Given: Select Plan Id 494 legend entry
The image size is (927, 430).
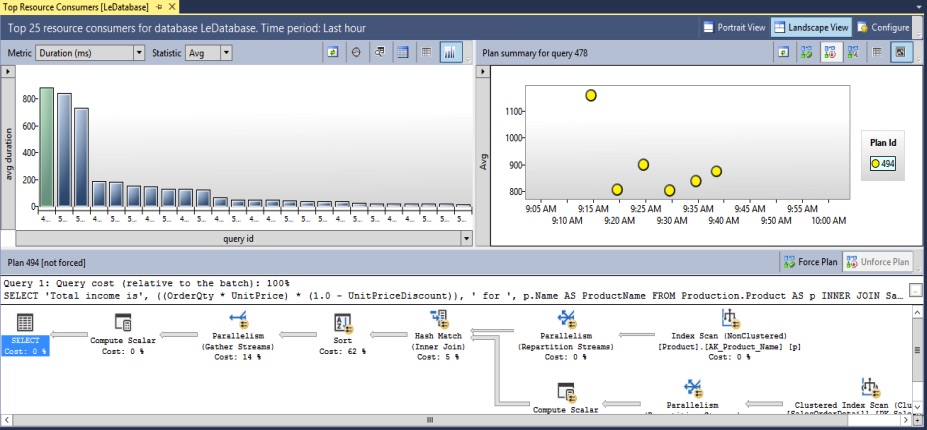Looking at the screenshot, I should (883, 164).
